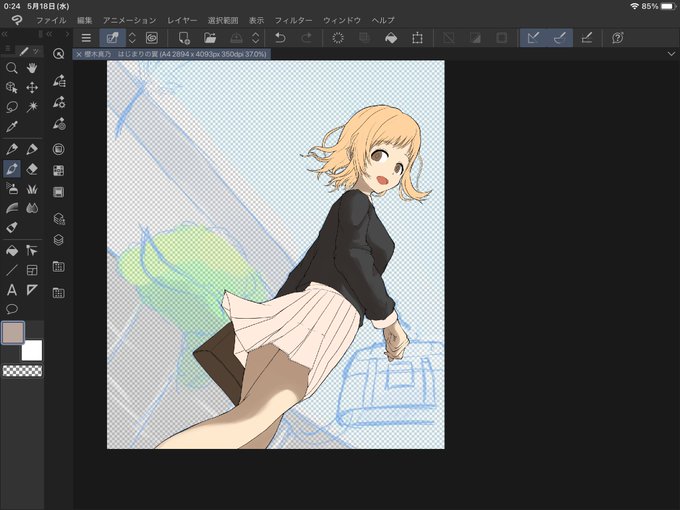The width and height of the screenshot is (680, 510).
Task: Close the はじまりの翼 canvas tab
Action: pyautogui.click(x=78, y=54)
